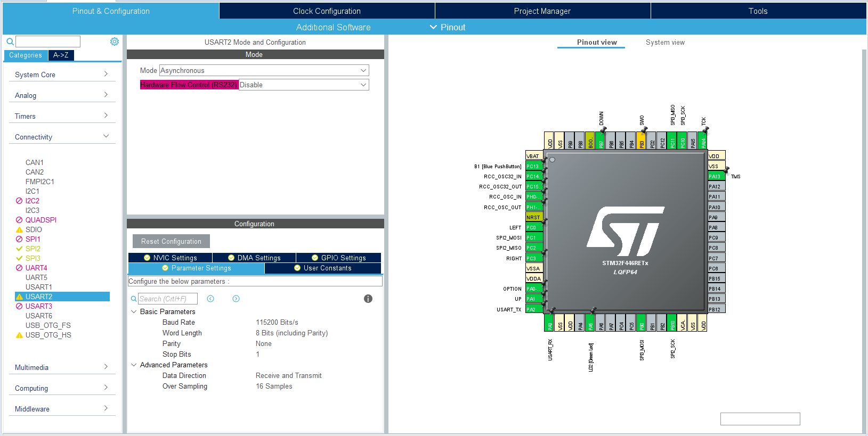Click the settings gear icon in category panel
The height and width of the screenshot is (436, 868).
(114, 42)
